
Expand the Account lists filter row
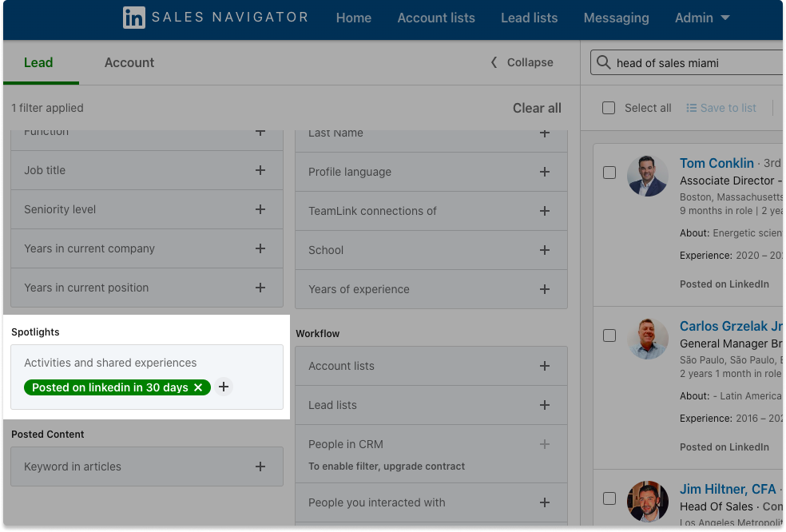tap(431, 366)
